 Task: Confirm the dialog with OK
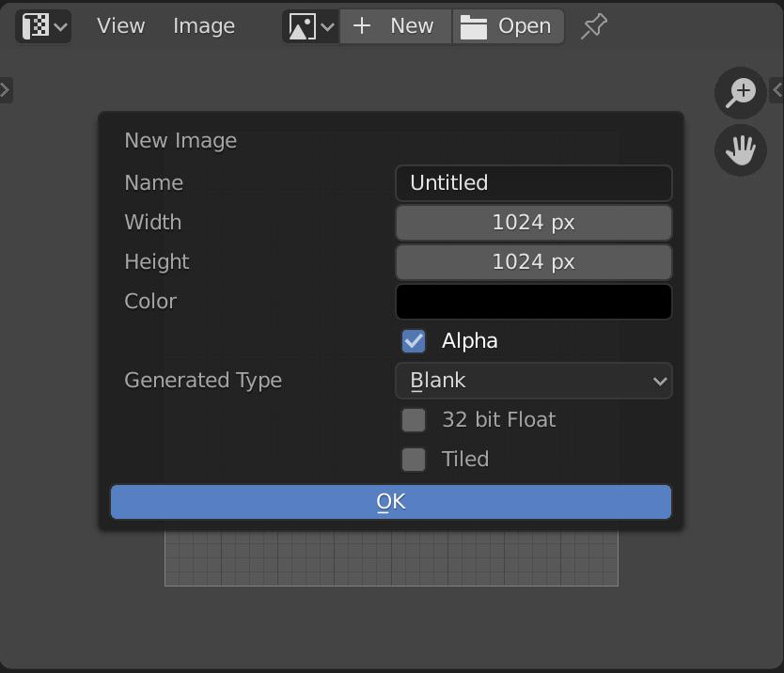[391, 502]
